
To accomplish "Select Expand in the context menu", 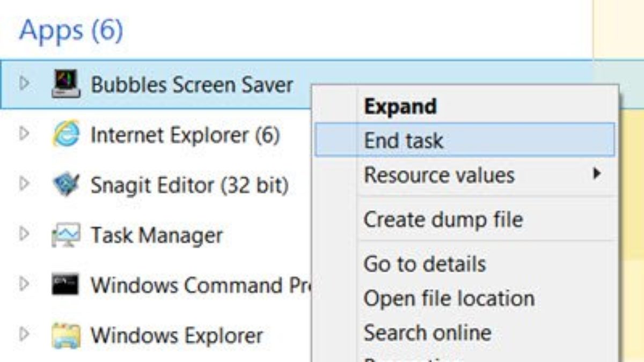I will point(400,106).
